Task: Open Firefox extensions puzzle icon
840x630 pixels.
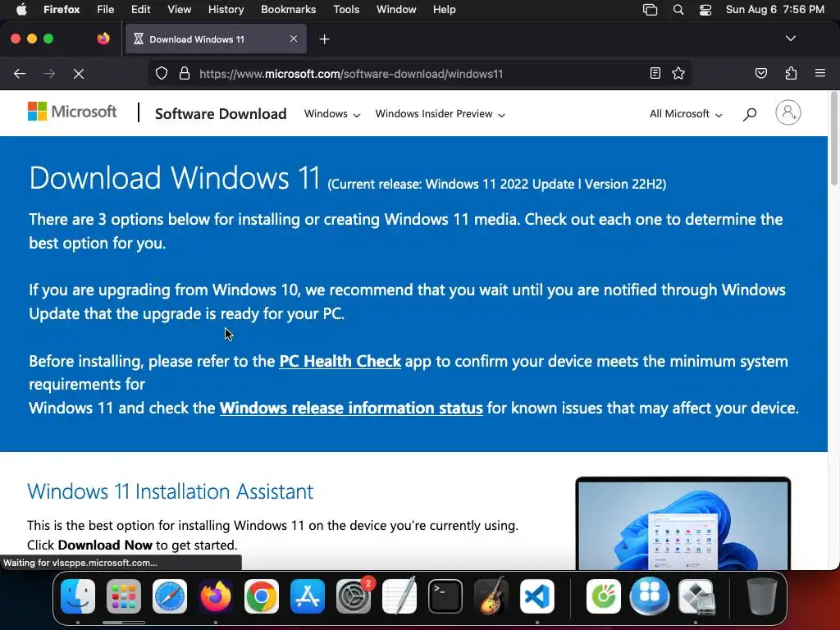Action: click(x=791, y=73)
